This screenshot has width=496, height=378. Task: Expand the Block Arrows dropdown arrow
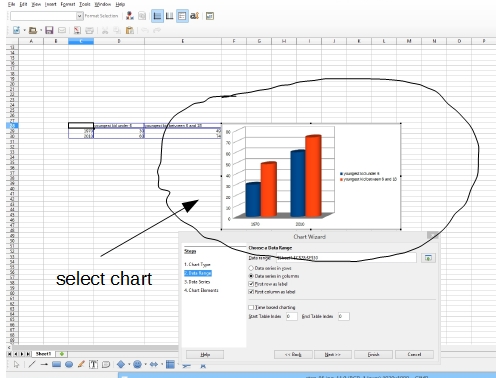click(162, 364)
